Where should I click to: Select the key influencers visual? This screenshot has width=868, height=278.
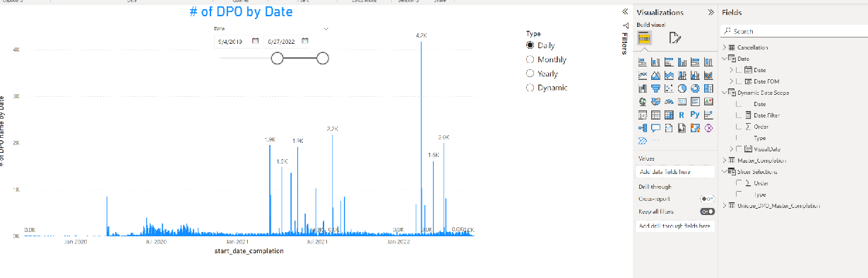click(x=708, y=115)
